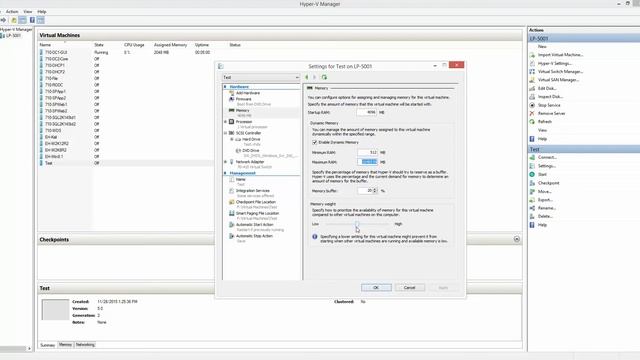Open Virtual SAN Manager action
This screenshot has height=360, width=640.
coord(558,80)
